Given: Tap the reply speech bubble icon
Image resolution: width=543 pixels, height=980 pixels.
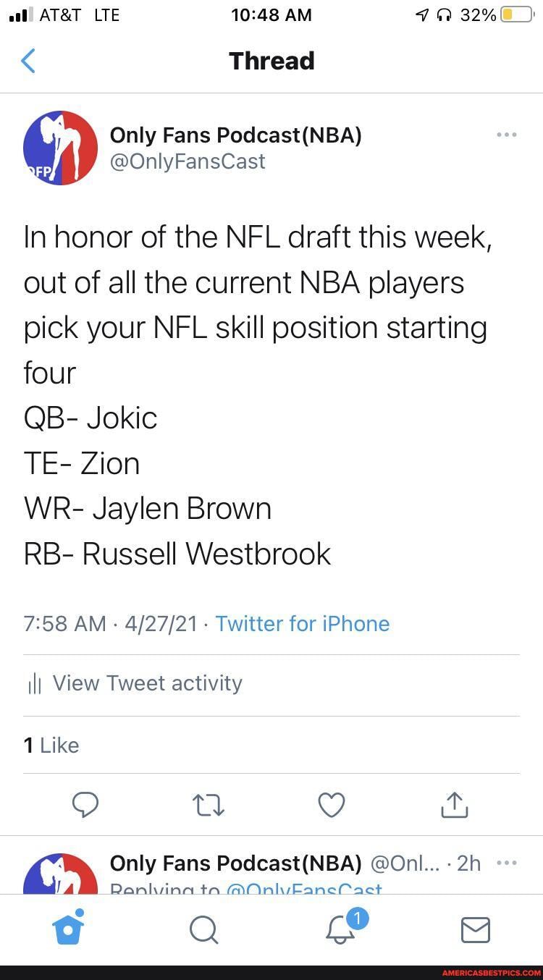Looking at the screenshot, I should tap(86, 804).
